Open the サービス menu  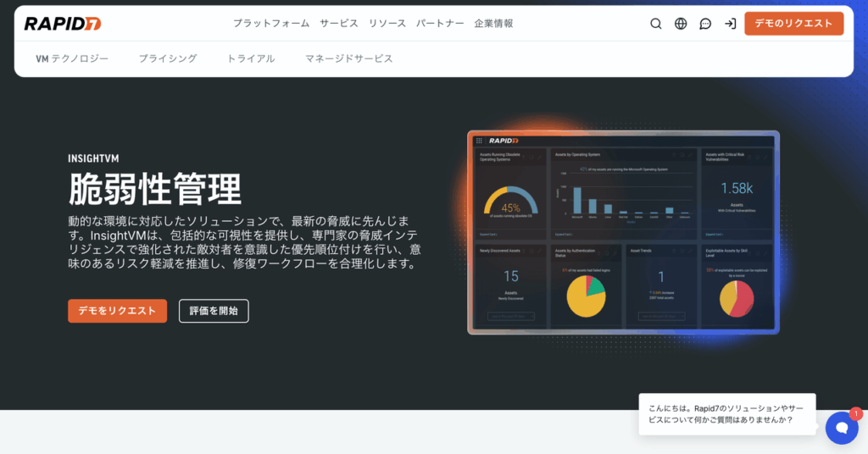tap(339, 23)
